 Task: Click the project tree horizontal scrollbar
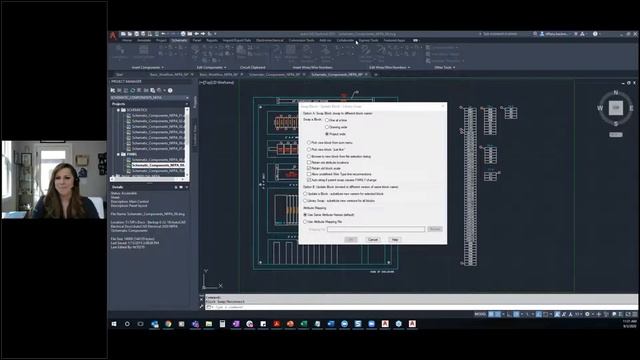(148, 179)
